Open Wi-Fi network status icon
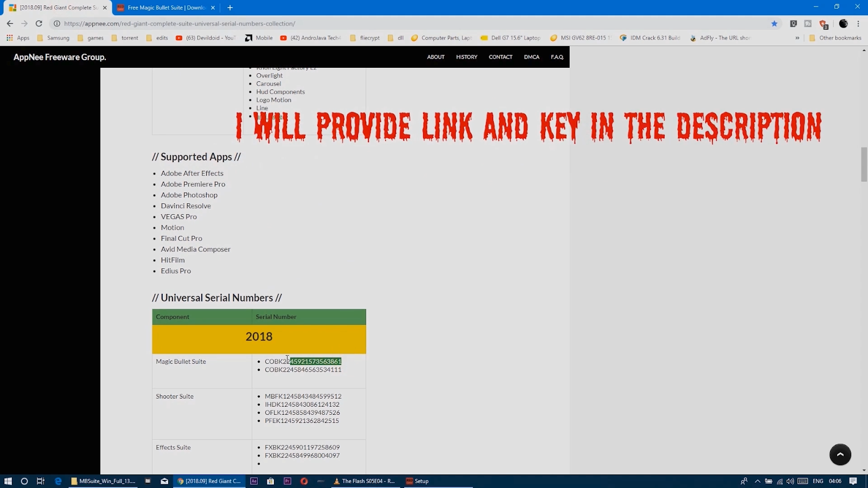 [x=780, y=481]
